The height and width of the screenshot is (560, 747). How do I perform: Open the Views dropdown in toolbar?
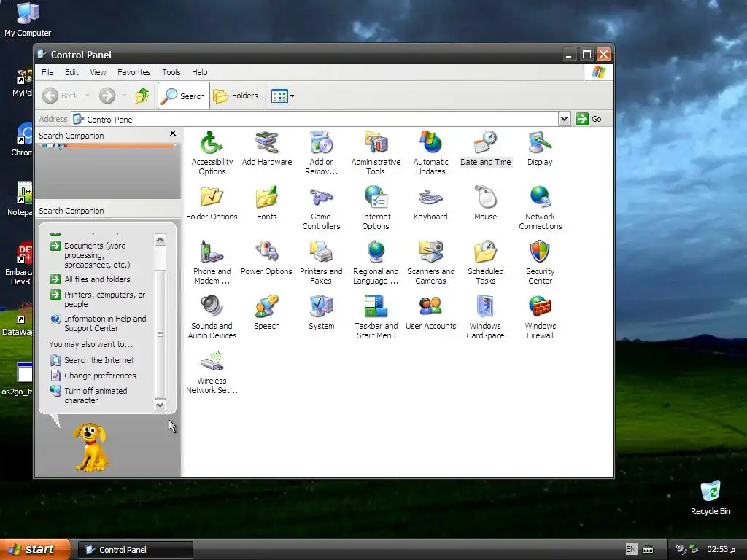click(x=282, y=96)
